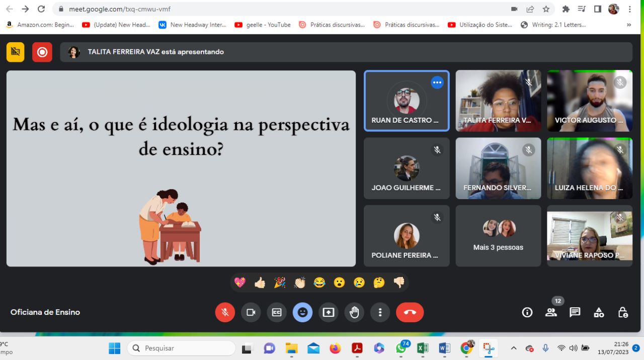Viewport: 644px width, 360px height.
Task: Open Amazon.com bookmark
Action: click(x=40, y=25)
